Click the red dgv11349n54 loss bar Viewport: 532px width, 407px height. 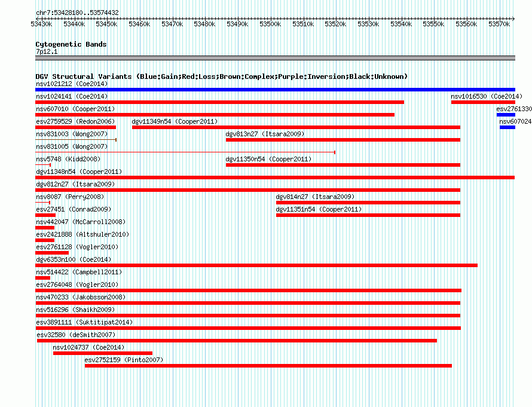(x=296, y=127)
